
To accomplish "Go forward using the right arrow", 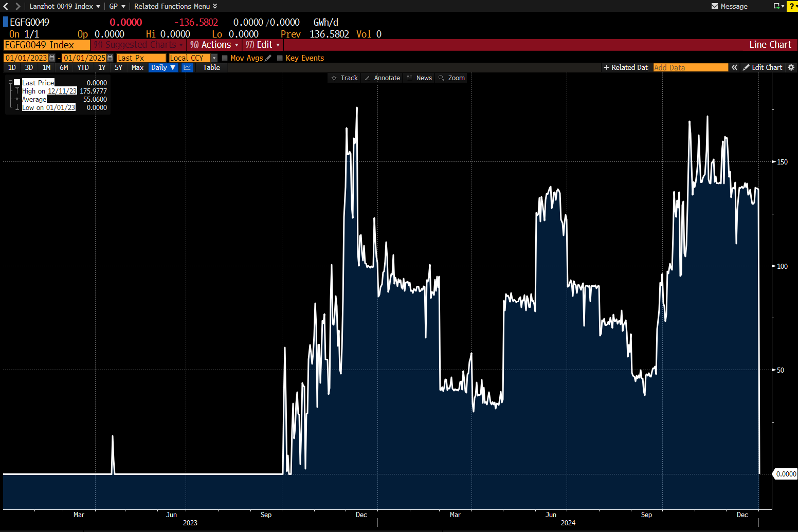I will coord(18,6).
